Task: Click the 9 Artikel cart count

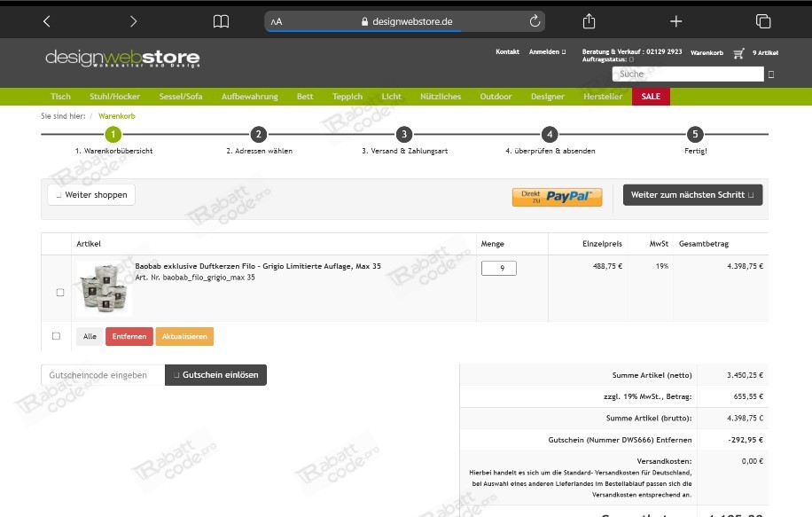Action: coord(765,53)
